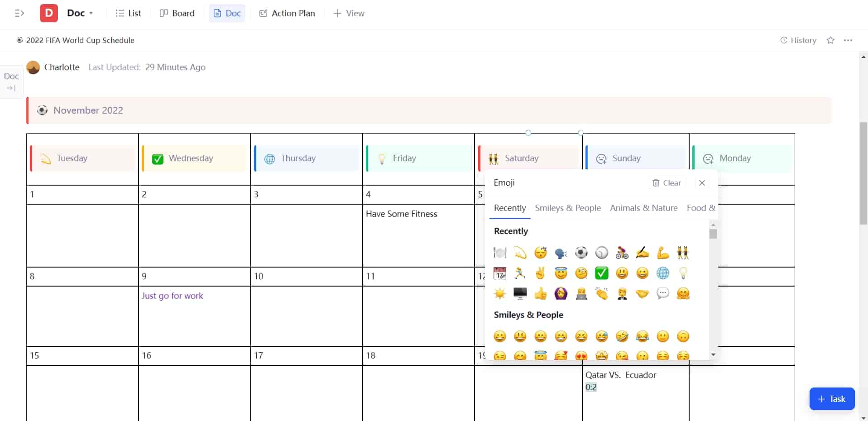Pick the green check mark in emoji picker
Image resolution: width=868 pixels, height=421 pixels.
pyautogui.click(x=602, y=273)
